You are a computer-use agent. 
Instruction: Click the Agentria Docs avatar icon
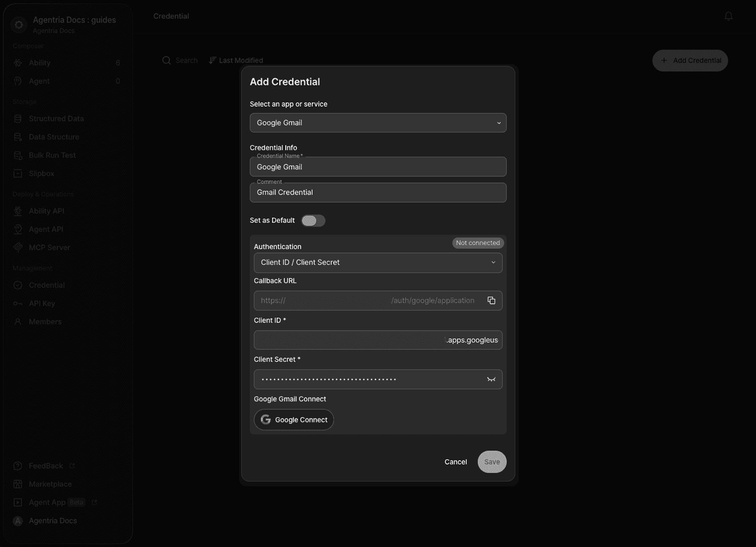pyautogui.click(x=18, y=521)
